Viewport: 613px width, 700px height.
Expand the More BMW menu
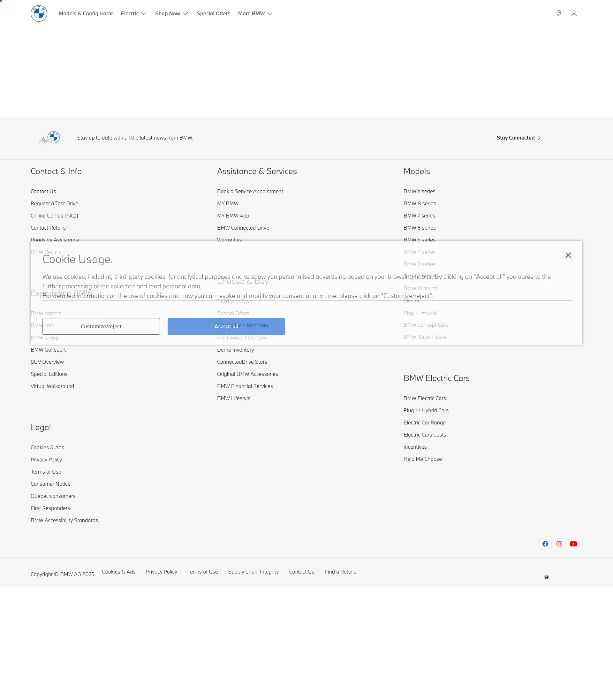tap(255, 13)
